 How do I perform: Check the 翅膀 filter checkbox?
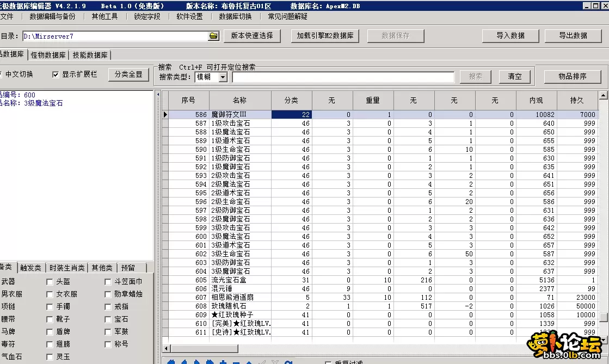pyautogui.click(x=50, y=344)
